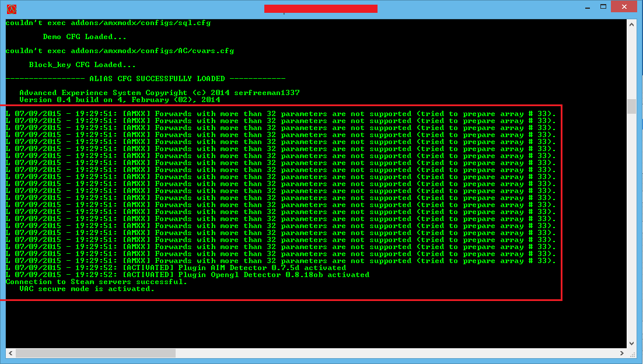
Task: Maximize the server console window
Action: [603, 6]
